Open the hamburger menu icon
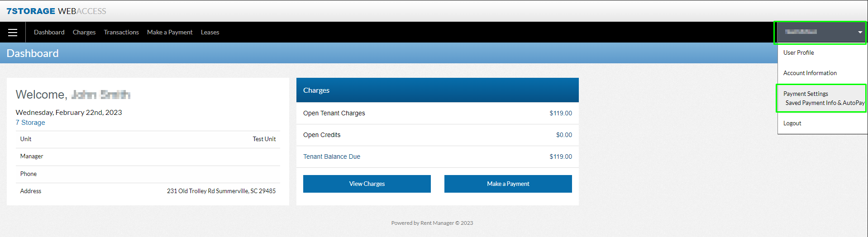The width and height of the screenshot is (868, 237). tap(13, 33)
